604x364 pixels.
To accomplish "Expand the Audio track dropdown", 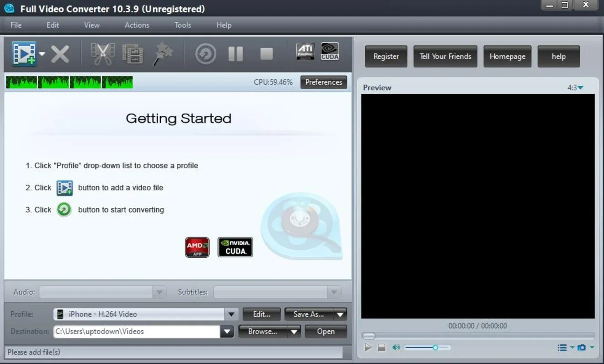I will (159, 292).
